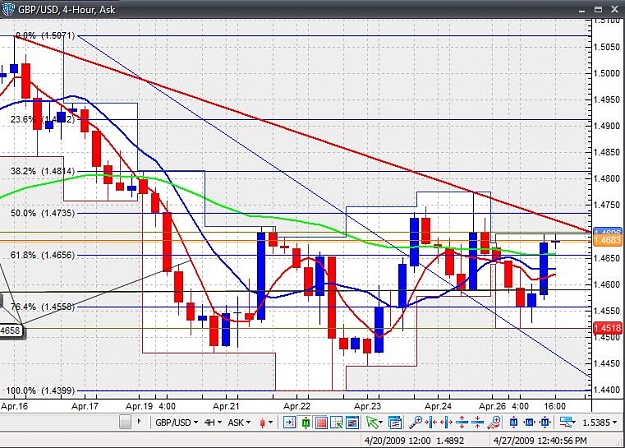Minimize the chart window
Image resolution: width=625 pixels, height=448 pixels.
tap(582, 10)
